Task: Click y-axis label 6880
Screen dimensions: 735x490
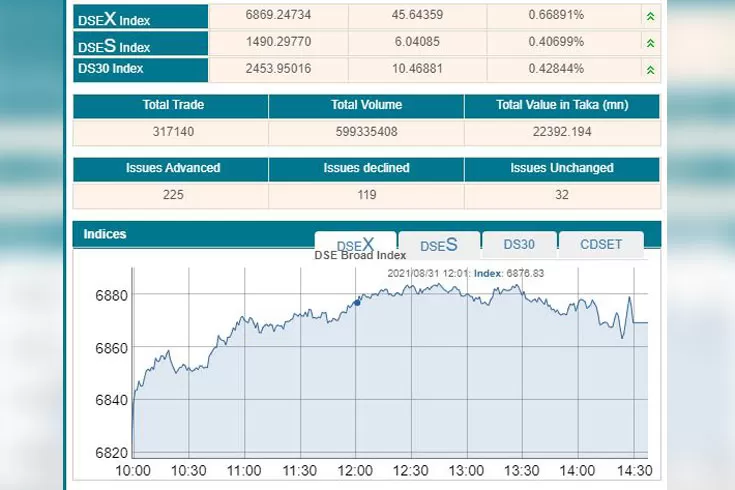Action: tap(111, 295)
